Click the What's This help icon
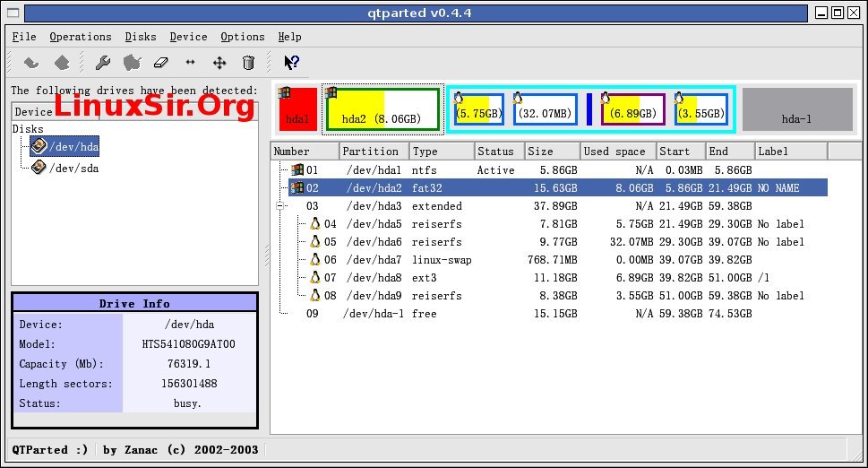Image resolution: width=868 pixels, height=468 pixels. [291, 63]
